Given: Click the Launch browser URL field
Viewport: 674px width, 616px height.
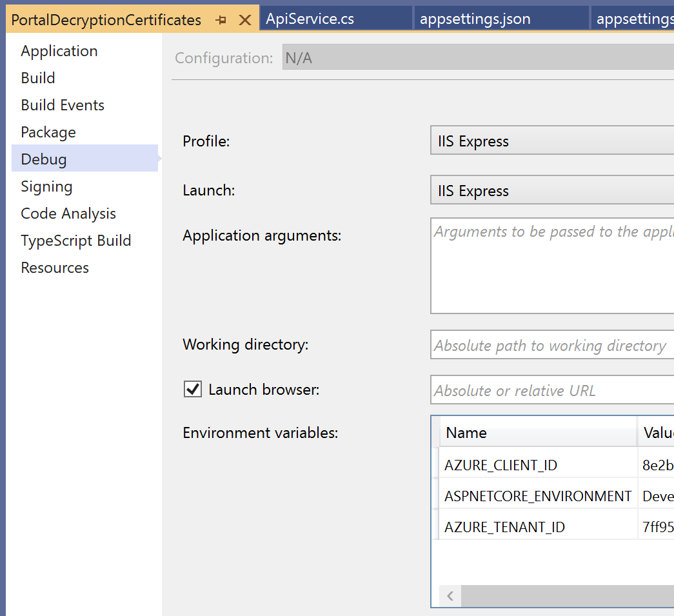Looking at the screenshot, I should pyautogui.click(x=551, y=391).
